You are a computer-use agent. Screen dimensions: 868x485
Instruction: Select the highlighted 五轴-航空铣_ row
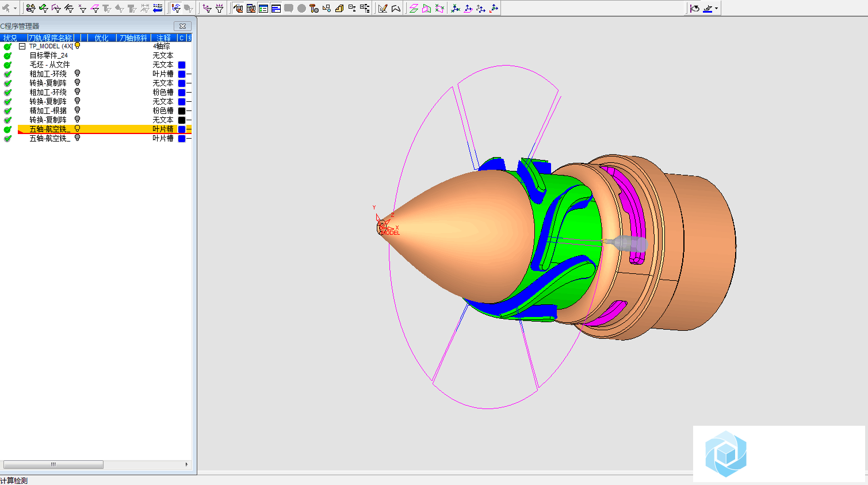pos(104,129)
